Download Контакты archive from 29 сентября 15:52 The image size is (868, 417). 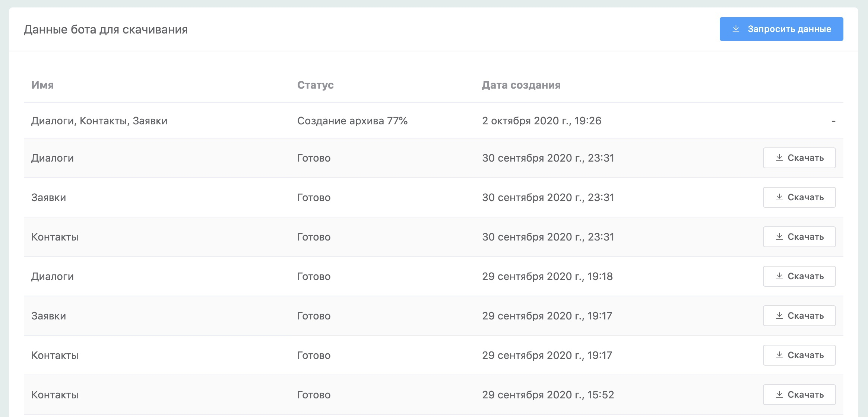pyautogui.click(x=799, y=395)
